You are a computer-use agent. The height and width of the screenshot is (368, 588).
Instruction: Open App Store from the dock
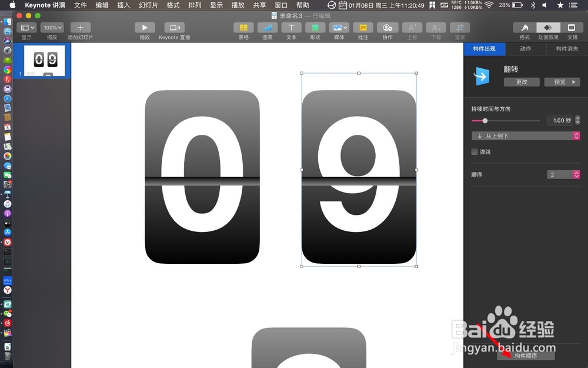click(x=8, y=233)
